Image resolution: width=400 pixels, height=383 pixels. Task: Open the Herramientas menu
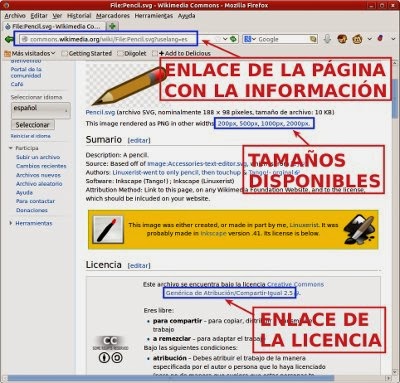click(154, 16)
